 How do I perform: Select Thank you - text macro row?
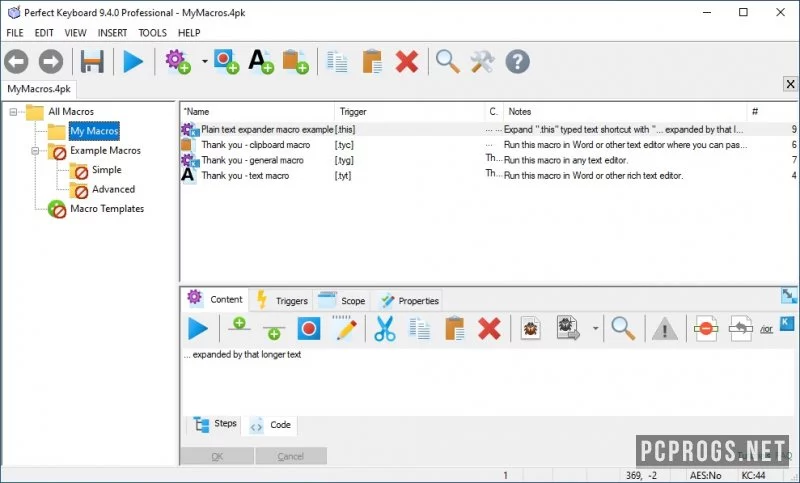pyautogui.click(x=489, y=175)
